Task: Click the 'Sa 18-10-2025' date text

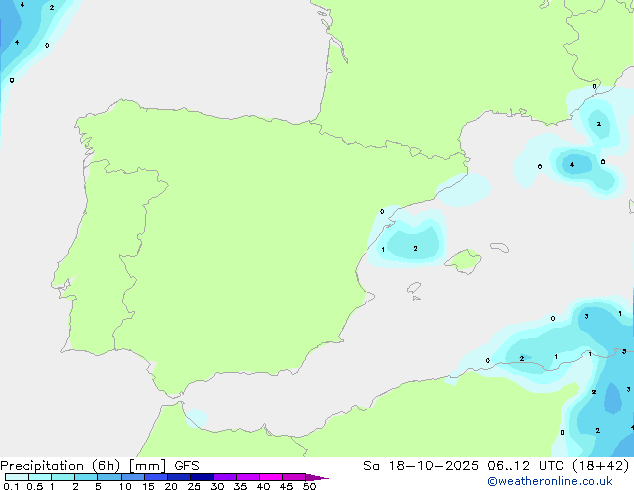Action: [x=421, y=466]
